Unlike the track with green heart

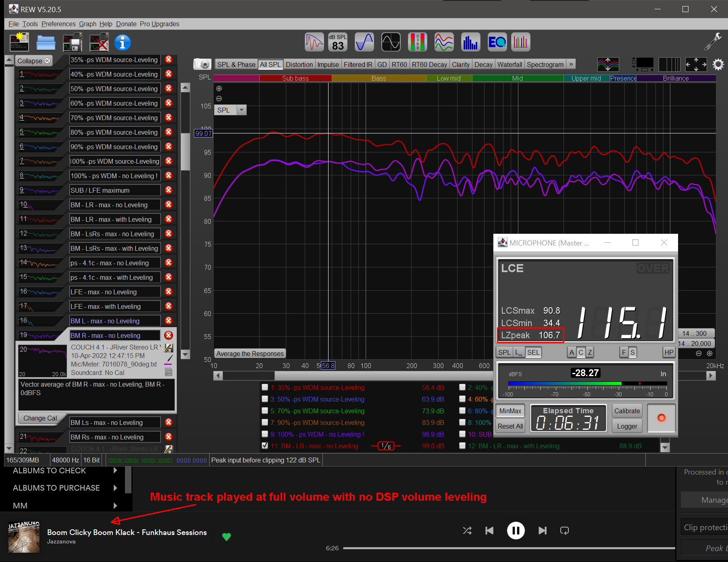point(227,537)
